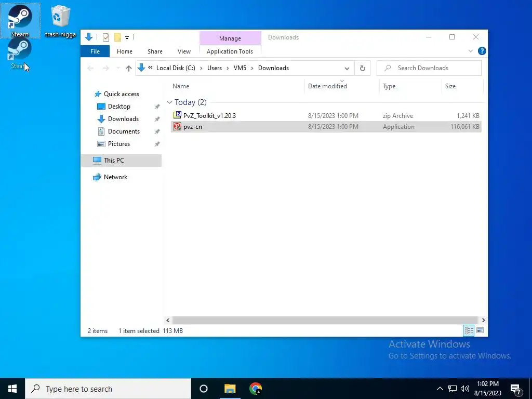532x399 pixels.
Task: Click File Explorer in the taskbar
Action: point(230,389)
